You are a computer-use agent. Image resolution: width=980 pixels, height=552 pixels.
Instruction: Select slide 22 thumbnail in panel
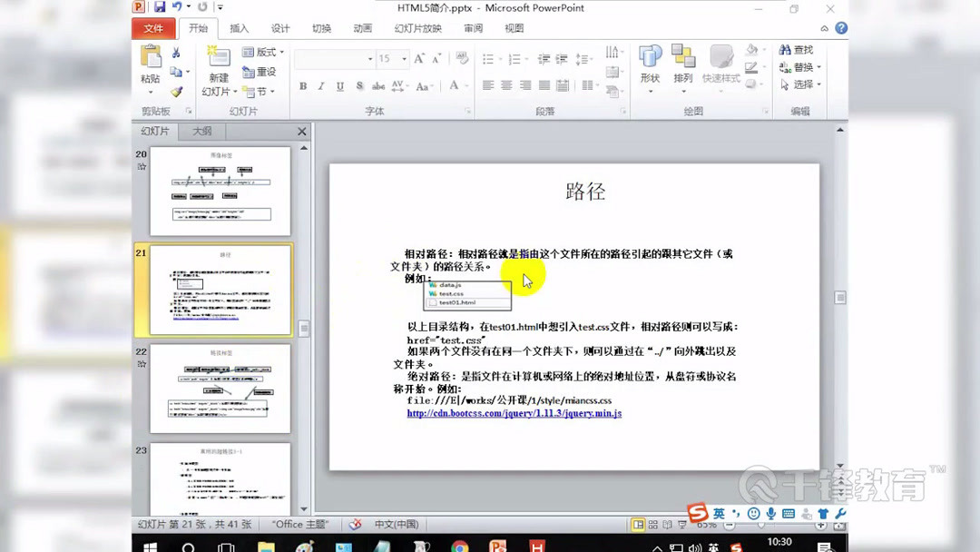(220, 389)
